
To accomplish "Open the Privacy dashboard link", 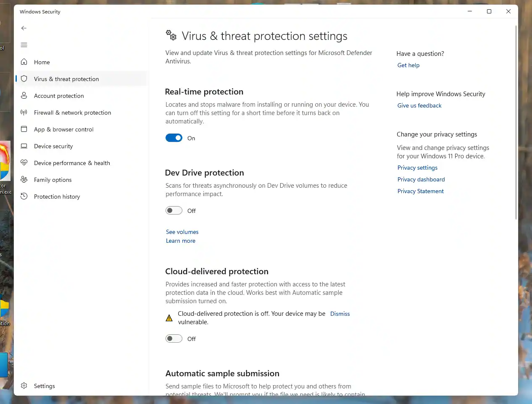I will point(421,179).
